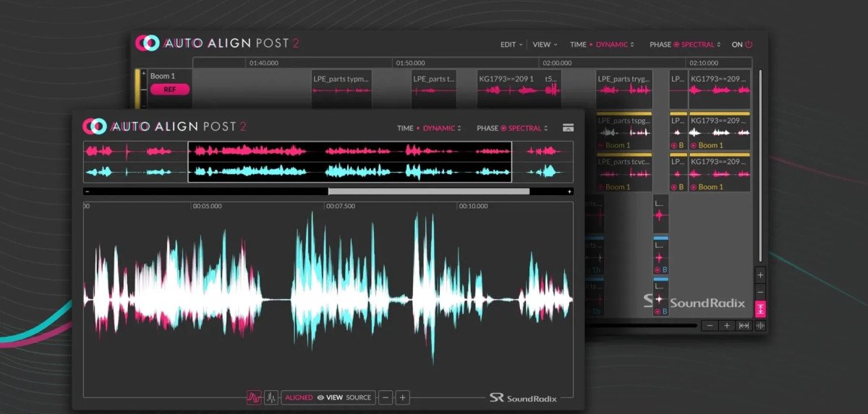Zoom in waveform with plus next to SOURCE

403,397
